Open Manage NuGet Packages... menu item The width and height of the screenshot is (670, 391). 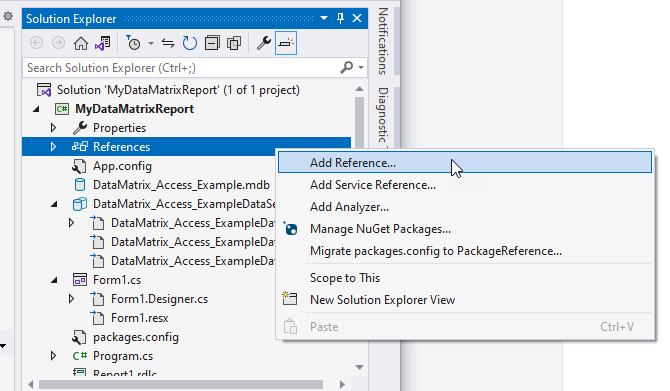[465, 229]
